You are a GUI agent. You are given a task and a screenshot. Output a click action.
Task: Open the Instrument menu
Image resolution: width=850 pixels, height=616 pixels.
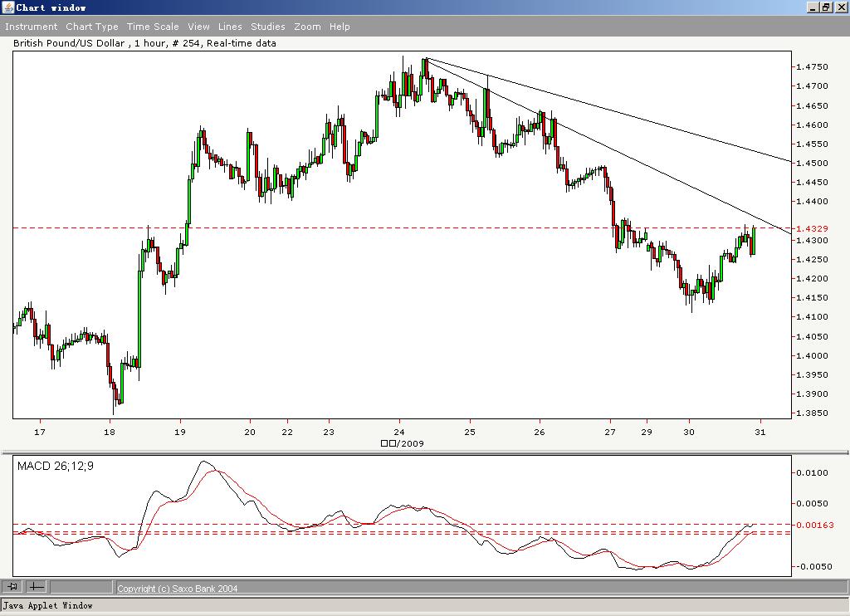31,27
